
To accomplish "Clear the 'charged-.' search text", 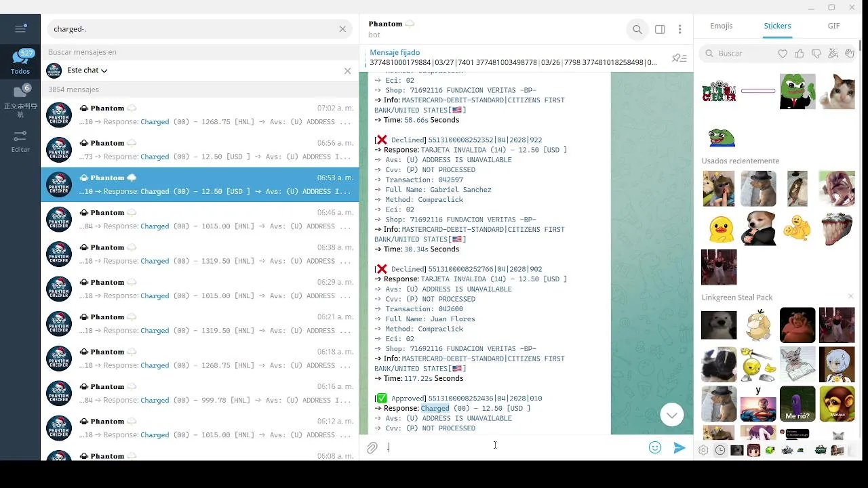I will point(342,29).
